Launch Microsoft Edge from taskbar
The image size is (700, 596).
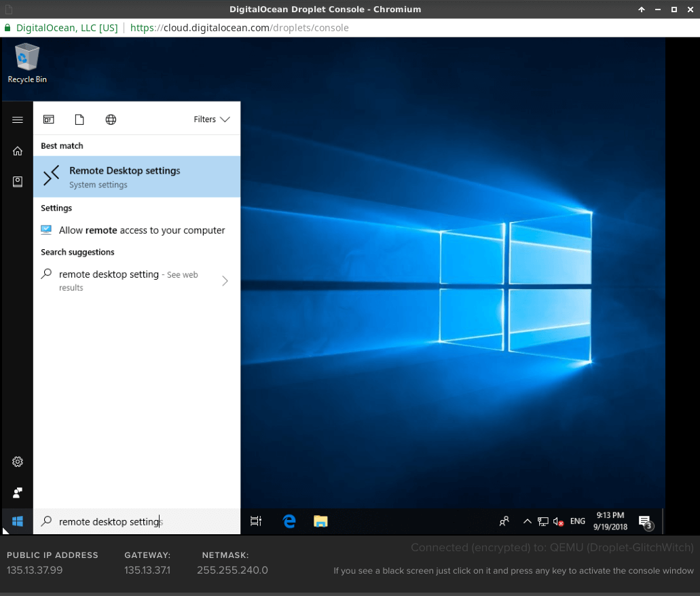pos(289,521)
